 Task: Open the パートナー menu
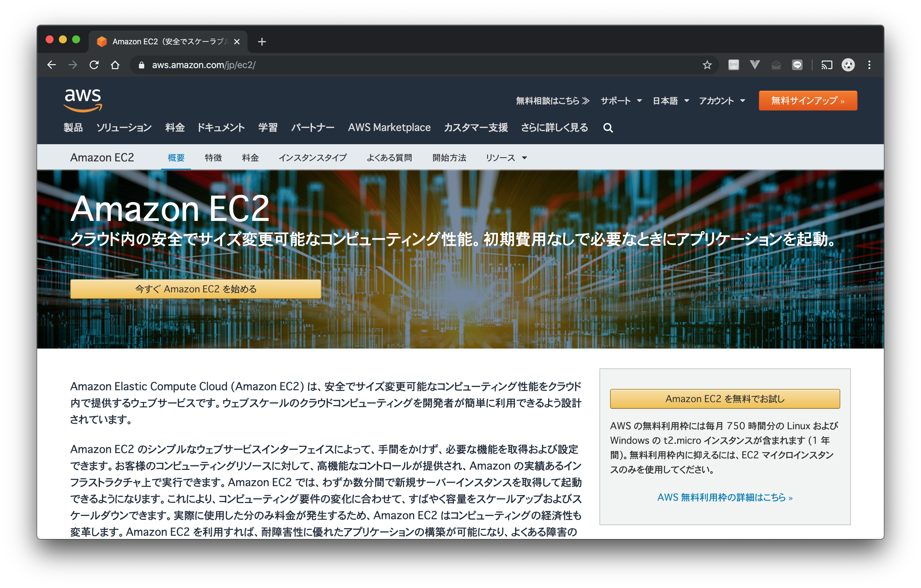(313, 127)
